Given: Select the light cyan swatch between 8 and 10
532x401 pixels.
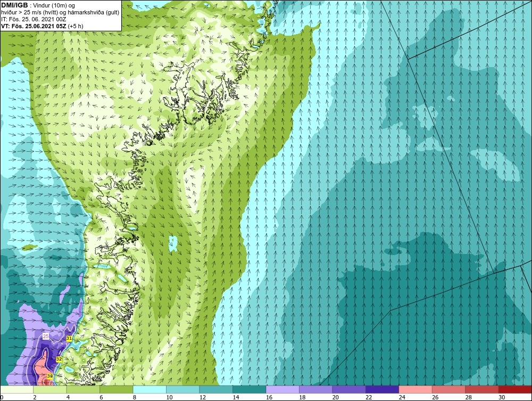Looking at the screenshot, I should 149,389.
